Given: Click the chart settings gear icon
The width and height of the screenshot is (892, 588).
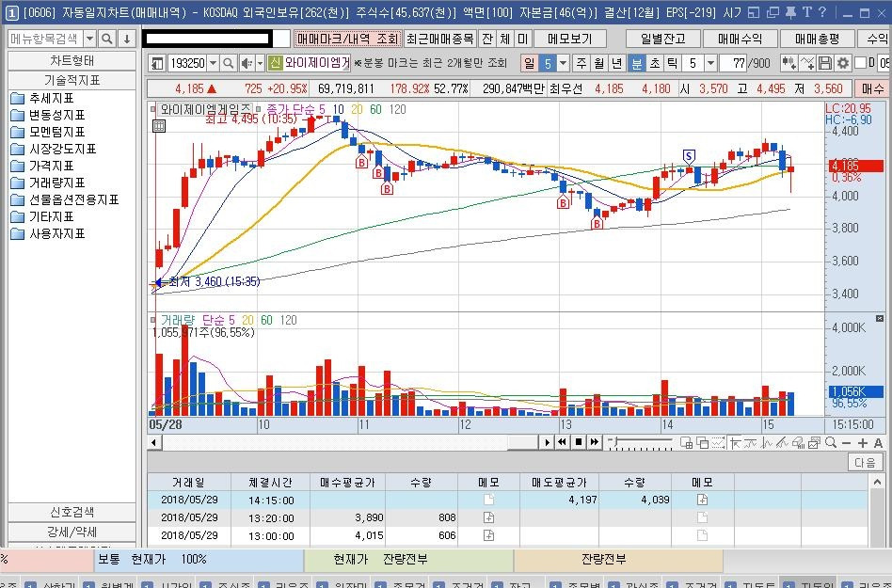Looking at the screenshot, I should (842, 63).
